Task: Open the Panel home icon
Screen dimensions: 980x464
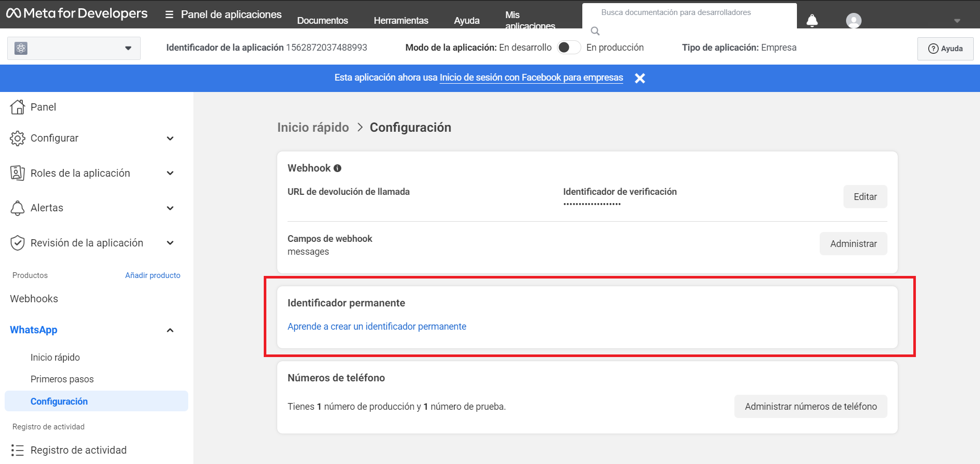Action: [18, 107]
